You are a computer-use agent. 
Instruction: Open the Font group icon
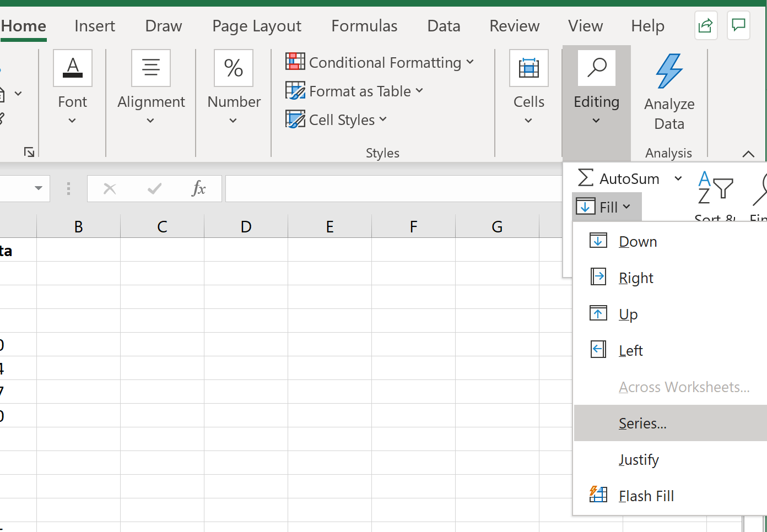tap(73, 68)
